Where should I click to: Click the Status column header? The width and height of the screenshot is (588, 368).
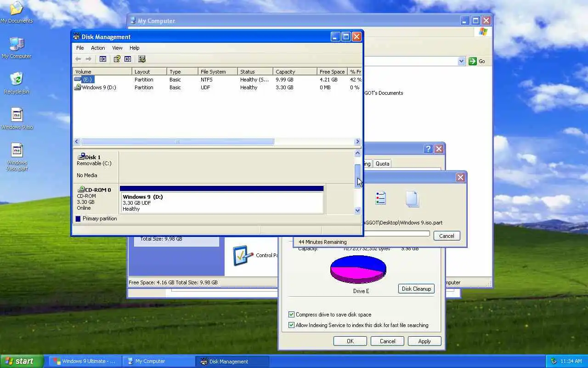click(255, 72)
